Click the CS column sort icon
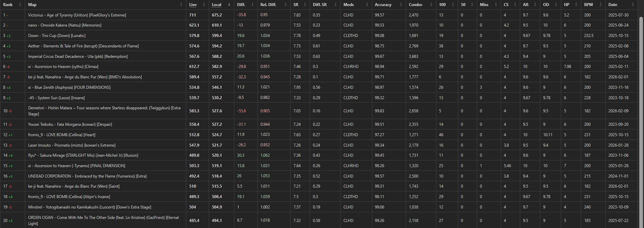644x228 pixels. click(516, 5)
